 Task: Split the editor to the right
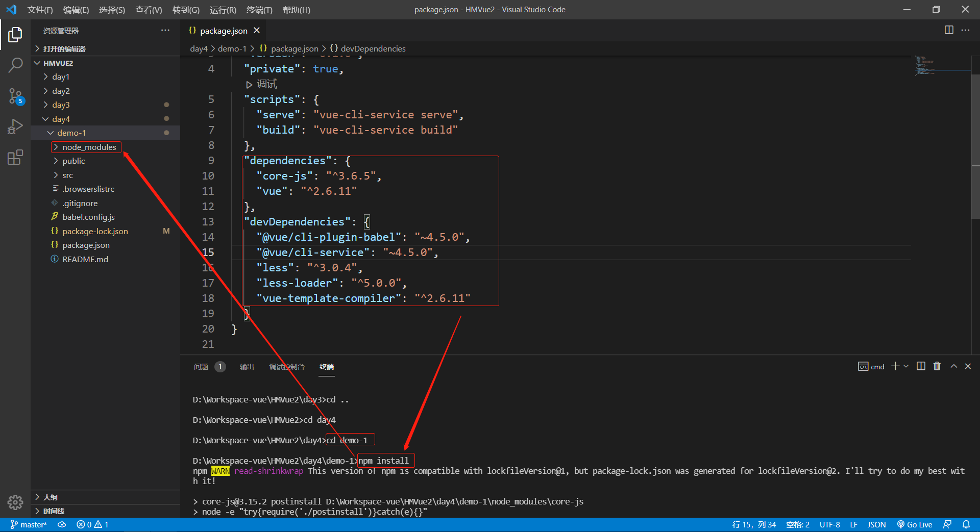(x=949, y=30)
